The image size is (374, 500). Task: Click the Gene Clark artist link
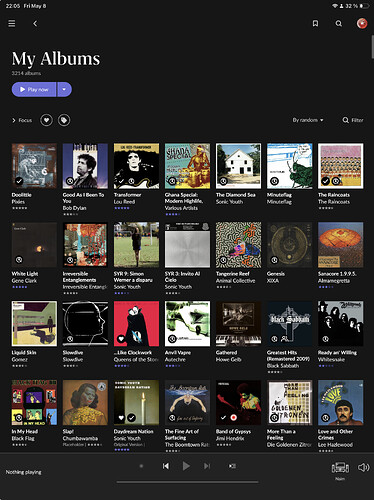tap(24, 281)
